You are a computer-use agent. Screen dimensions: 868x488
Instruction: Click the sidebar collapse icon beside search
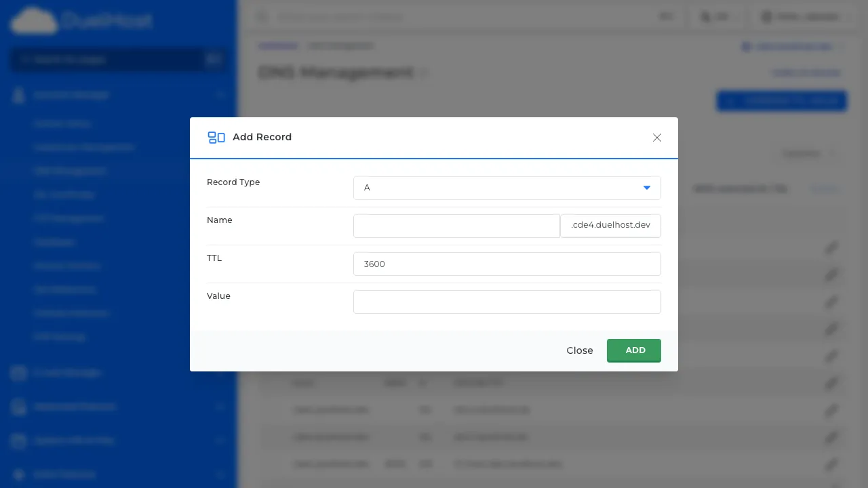[214, 60]
